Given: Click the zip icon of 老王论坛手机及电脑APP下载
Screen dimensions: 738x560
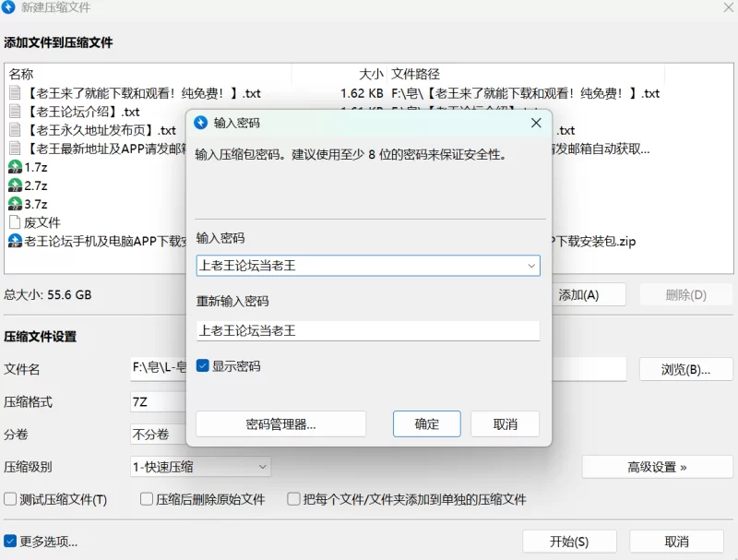Looking at the screenshot, I should 15,241.
